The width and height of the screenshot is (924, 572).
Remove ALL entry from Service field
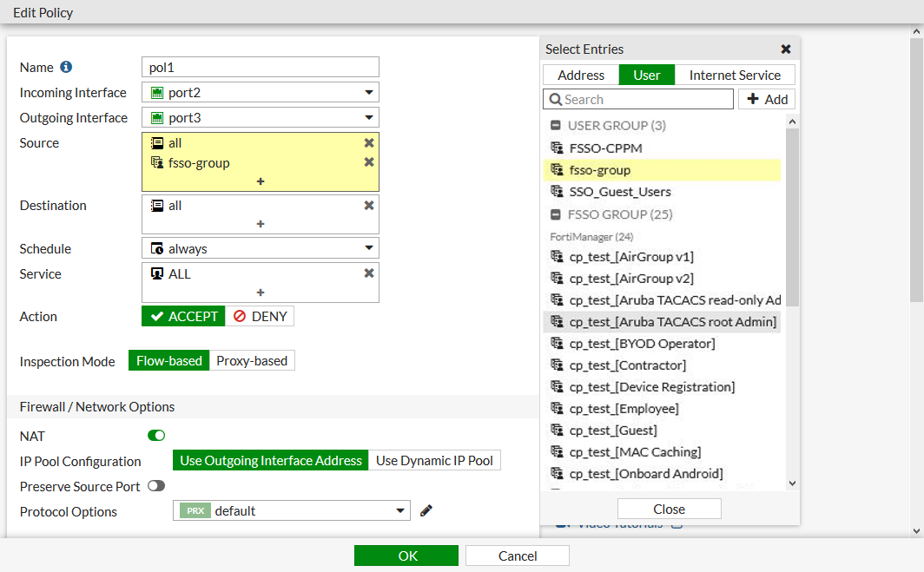click(x=369, y=273)
